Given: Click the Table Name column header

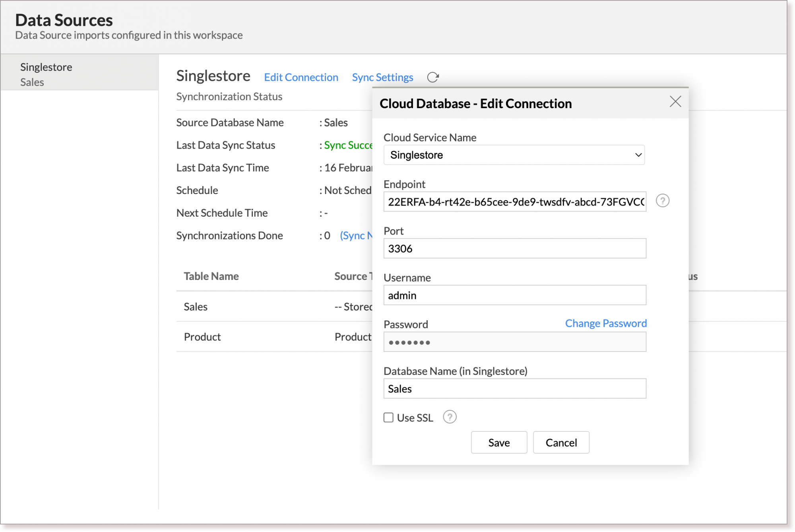Looking at the screenshot, I should (211, 276).
